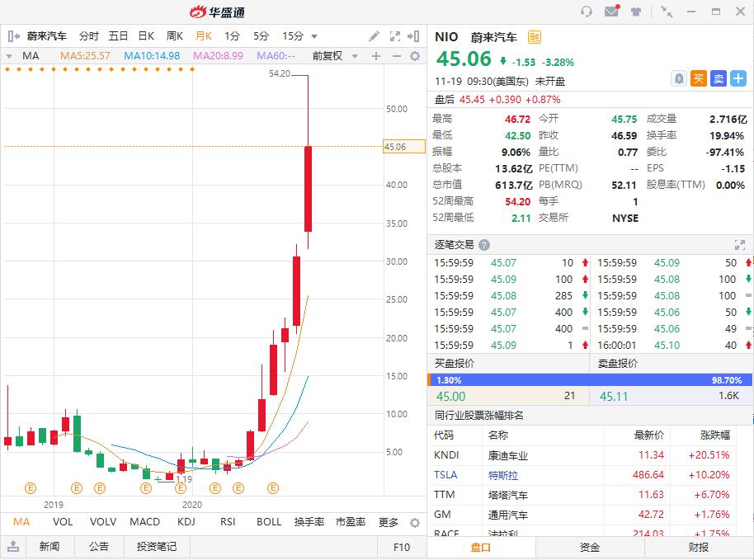
Task: Open 更多 indicators menu
Action: (x=388, y=522)
